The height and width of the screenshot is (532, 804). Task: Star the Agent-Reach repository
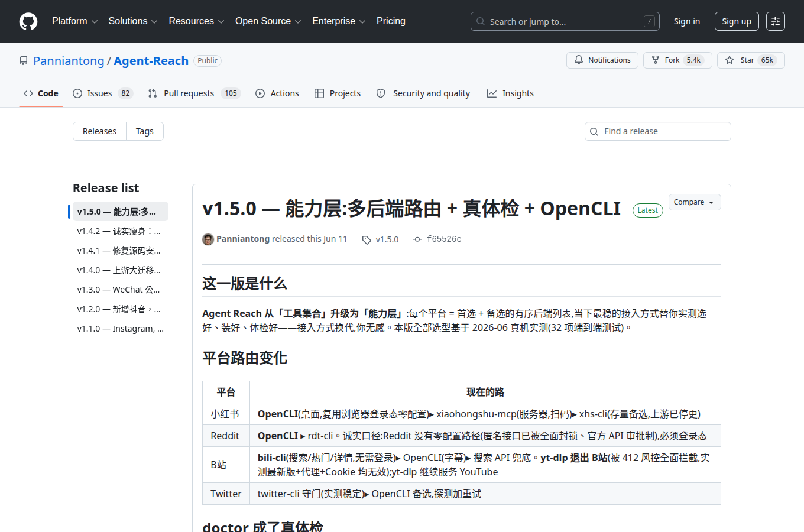click(751, 60)
